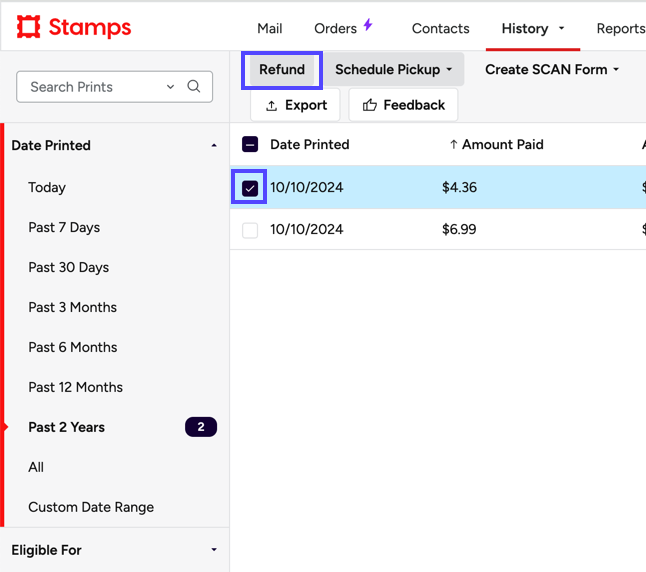This screenshot has width=646, height=572.
Task: Select the Custom Date Range filter
Action: click(x=91, y=507)
